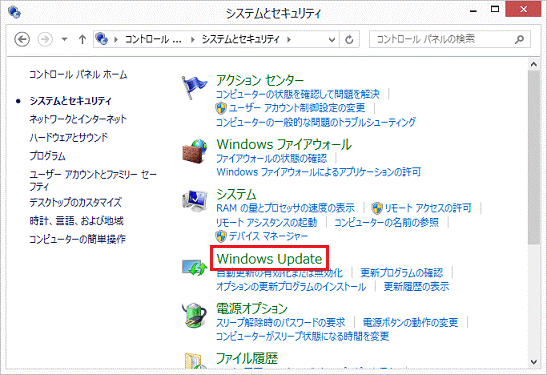
Task: Click 電源ボタンの動作の変更 link
Action: click(x=410, y=322)
